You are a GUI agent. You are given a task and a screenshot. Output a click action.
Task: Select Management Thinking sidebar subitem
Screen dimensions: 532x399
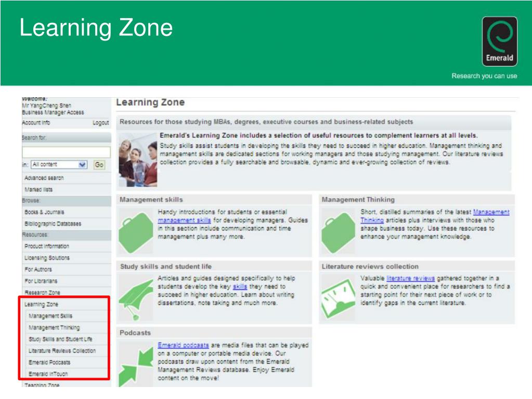click(54, 327)
